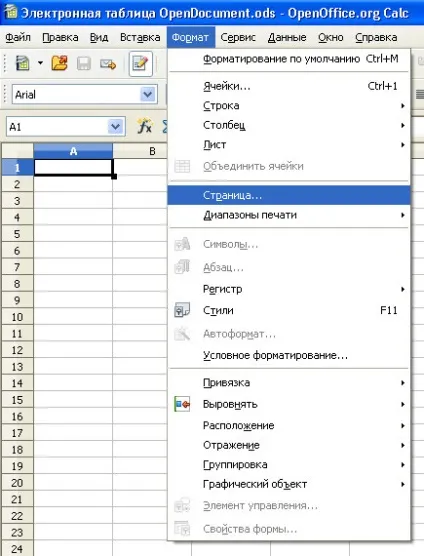This screenshot has width=424, height=556.
Task: Click the New spreadsheet toolbar icon
Action: 23,64
